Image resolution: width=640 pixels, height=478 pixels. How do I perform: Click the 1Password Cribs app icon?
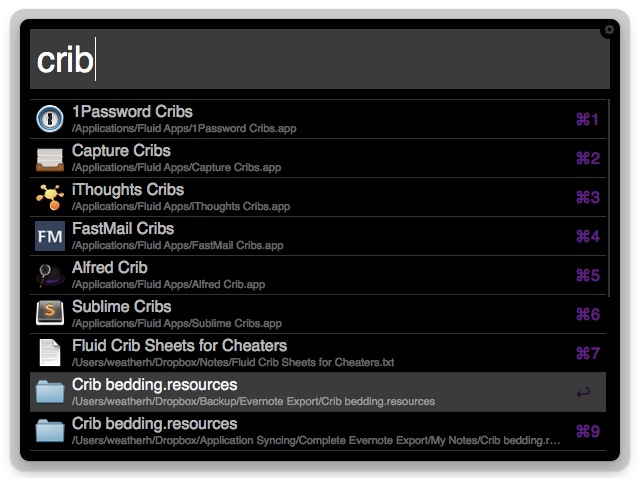click(x=50, y=119)
